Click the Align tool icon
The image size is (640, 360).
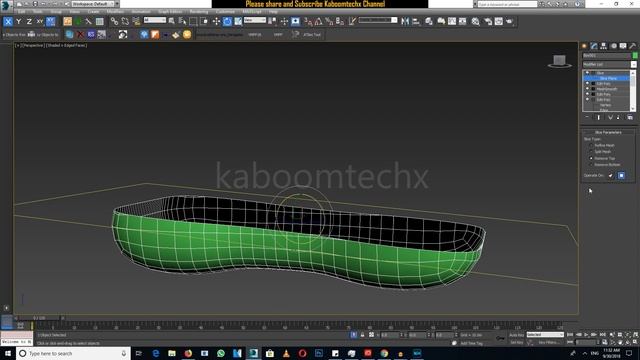coord(416,21)
